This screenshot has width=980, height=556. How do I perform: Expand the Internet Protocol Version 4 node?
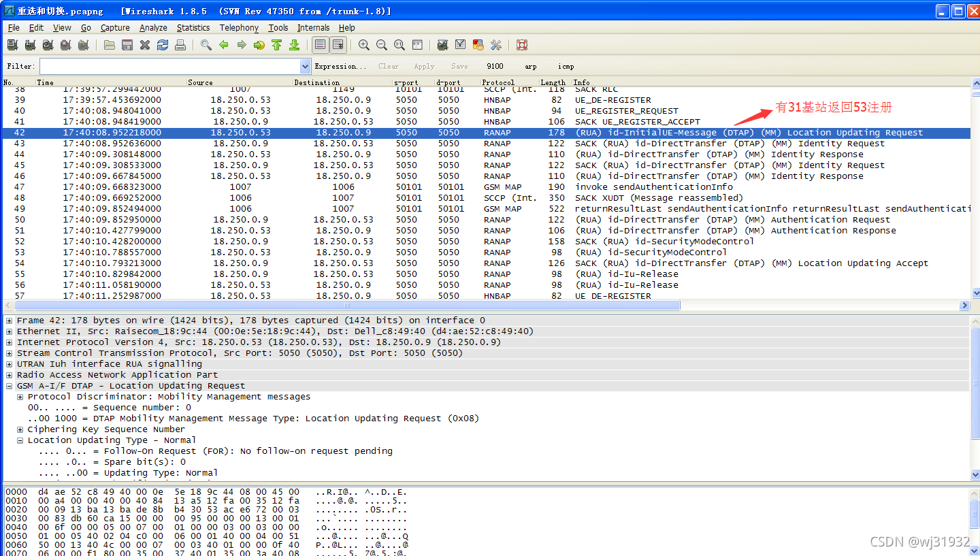(10, 342)
